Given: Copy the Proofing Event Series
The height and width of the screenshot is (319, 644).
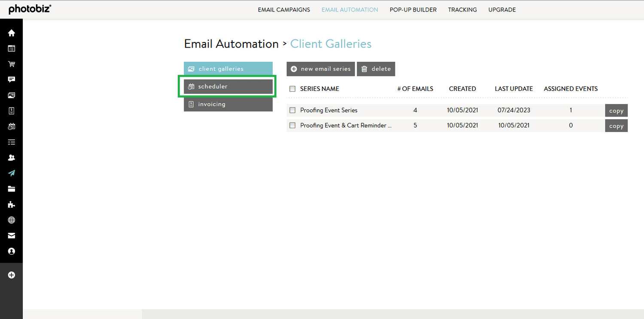Looking at the screenshot, I should point(616,110).
